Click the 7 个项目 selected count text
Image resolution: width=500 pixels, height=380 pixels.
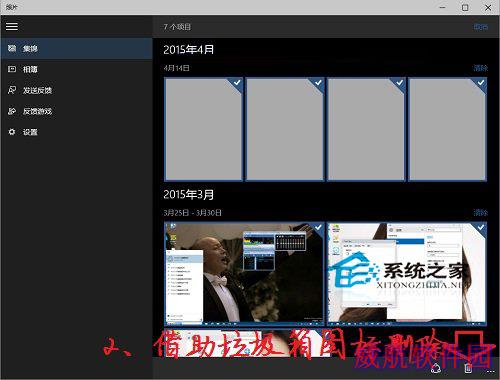click(177, 27)
